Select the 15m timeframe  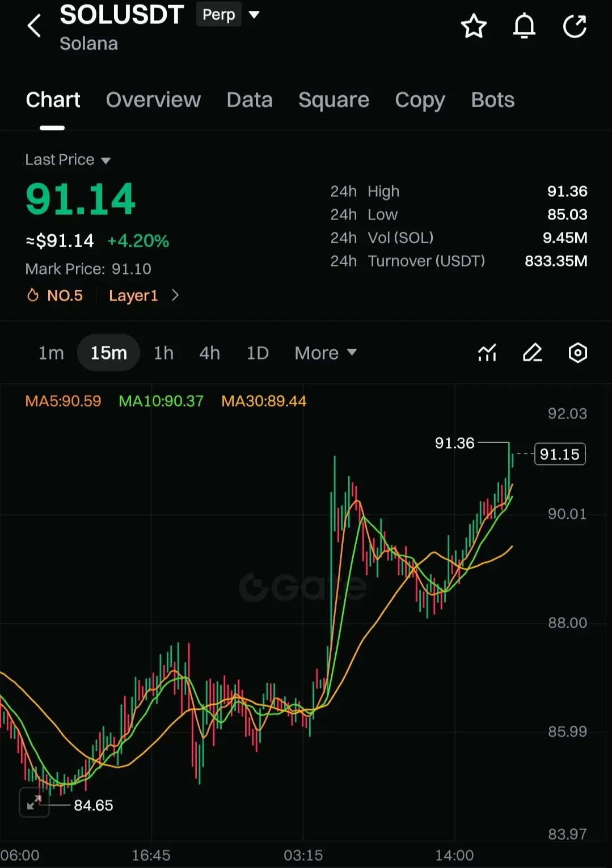click(108, 353)
